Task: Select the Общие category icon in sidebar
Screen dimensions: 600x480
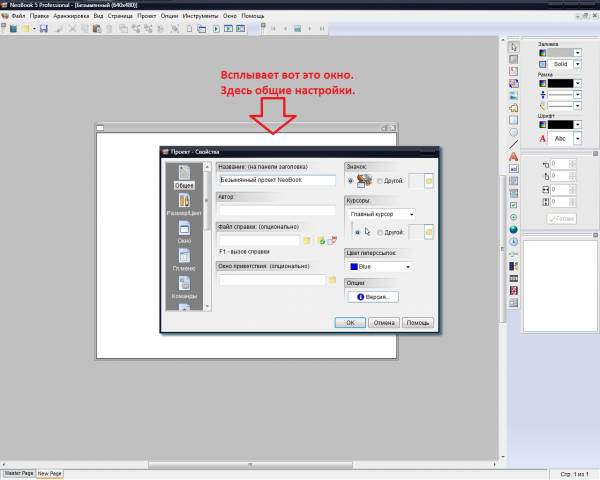Action: (x=184, y=174)
